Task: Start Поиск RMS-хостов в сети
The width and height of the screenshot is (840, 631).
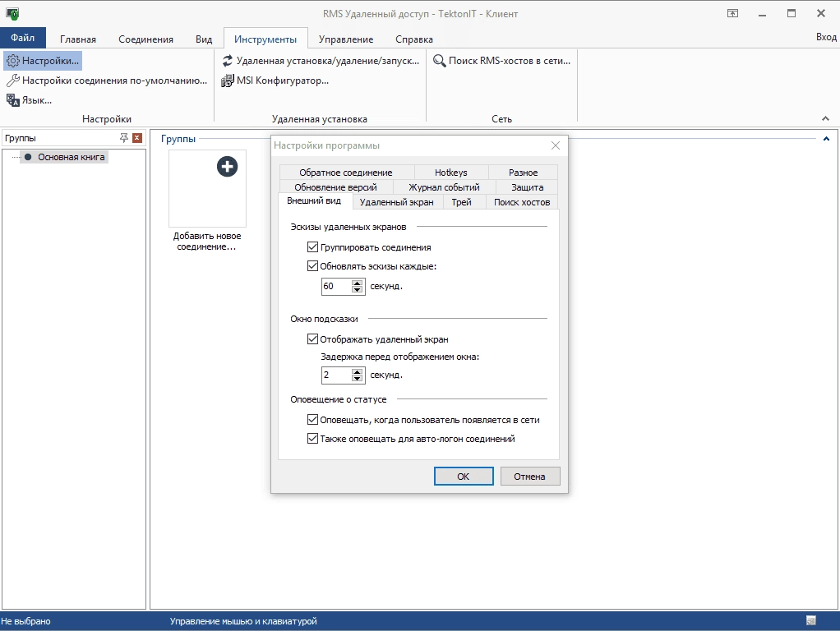Action: [x=501, y=61]
